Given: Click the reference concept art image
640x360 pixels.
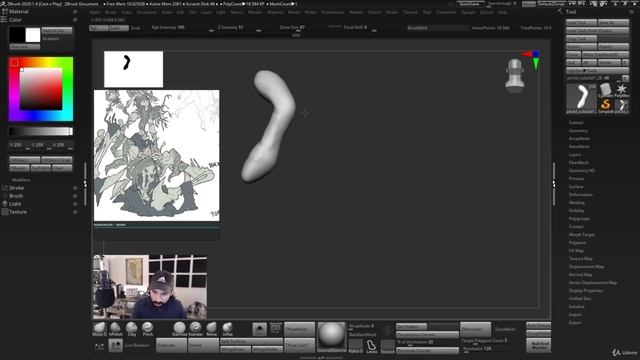Looking at the screenshot, I should (157, 156).
